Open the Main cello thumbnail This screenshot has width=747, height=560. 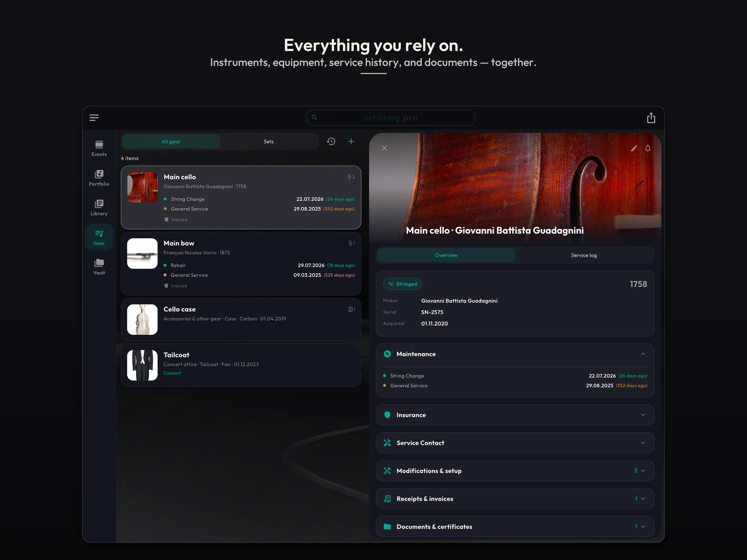click(x=142, y=187)
